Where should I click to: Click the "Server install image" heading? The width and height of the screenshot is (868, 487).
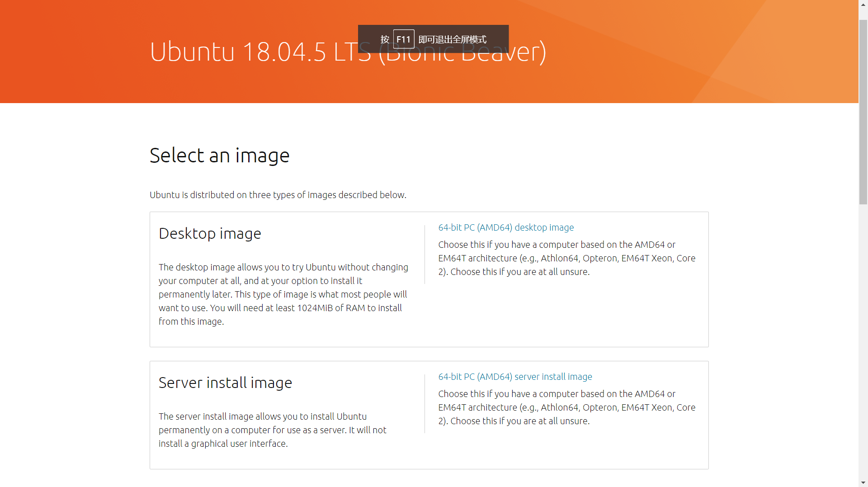225,383
